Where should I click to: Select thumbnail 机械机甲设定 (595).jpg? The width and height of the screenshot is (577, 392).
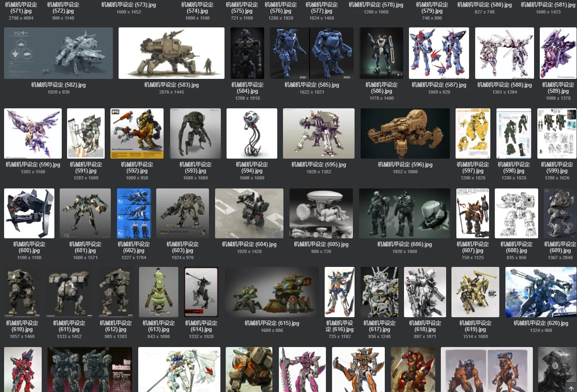coord(319,133)
